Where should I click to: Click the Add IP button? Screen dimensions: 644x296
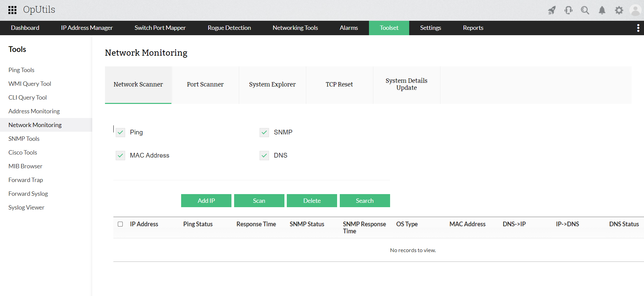point(206,201)
